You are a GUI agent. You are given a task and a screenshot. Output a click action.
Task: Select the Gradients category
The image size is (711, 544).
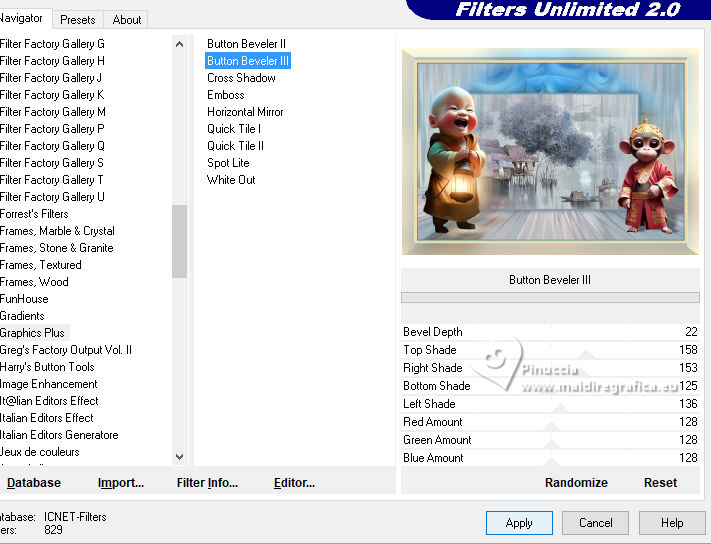22,316
